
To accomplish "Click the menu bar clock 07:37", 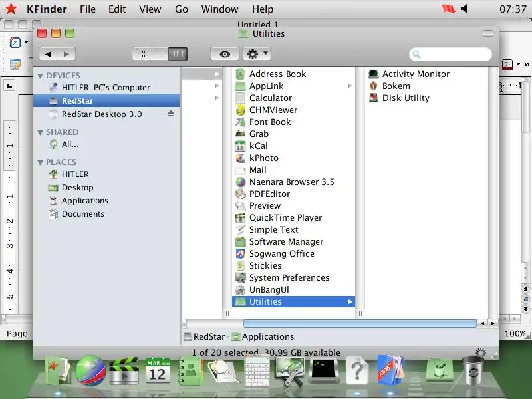I will point(513,9).
